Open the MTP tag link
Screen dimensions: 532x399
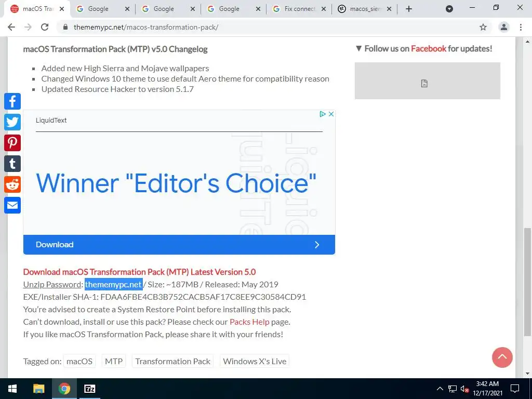(x=114, y=362)
